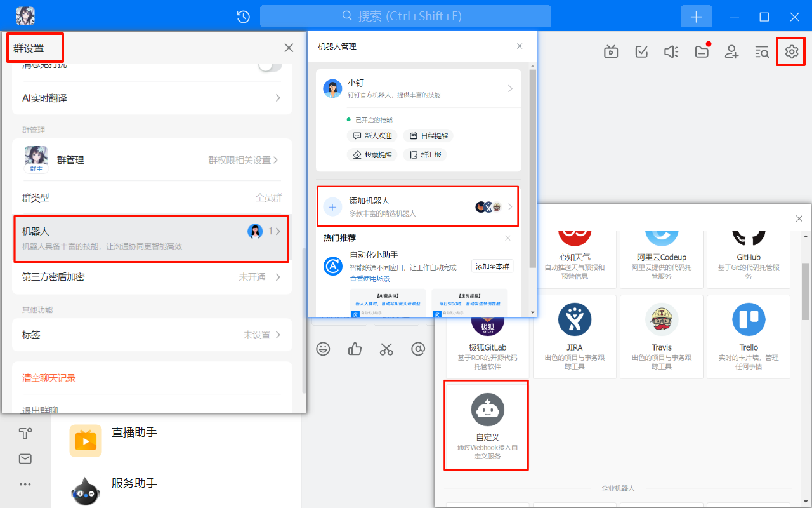Click the emoji smiley icon

324,349
